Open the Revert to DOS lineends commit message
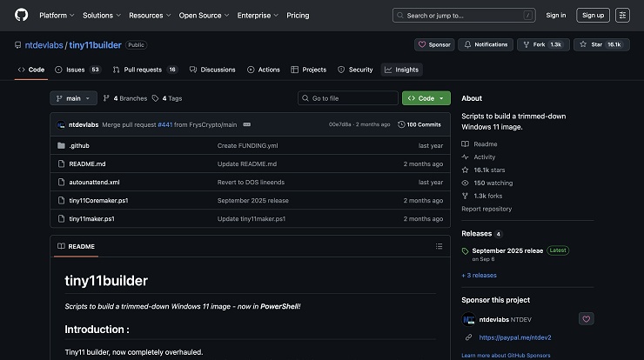This screenshot has width=644, height=360. [x=251, y=183]
